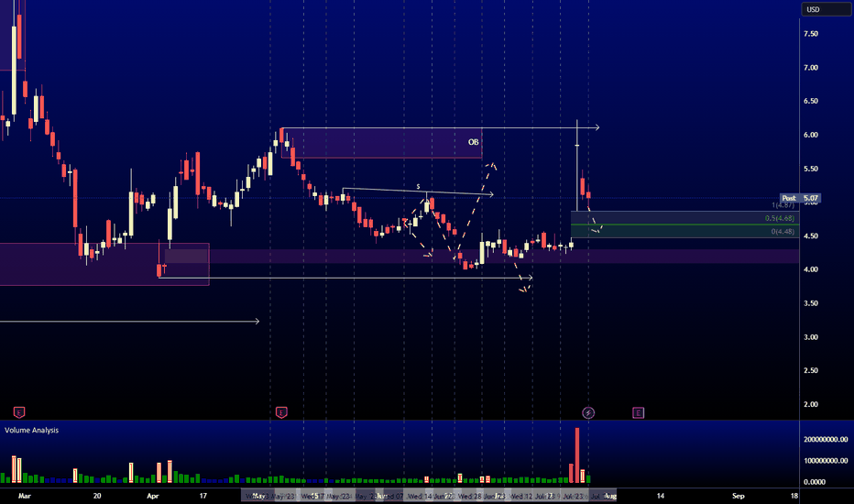
Task: Click the 100000000.00 volume axis label
Action: [x=826, y=460]
